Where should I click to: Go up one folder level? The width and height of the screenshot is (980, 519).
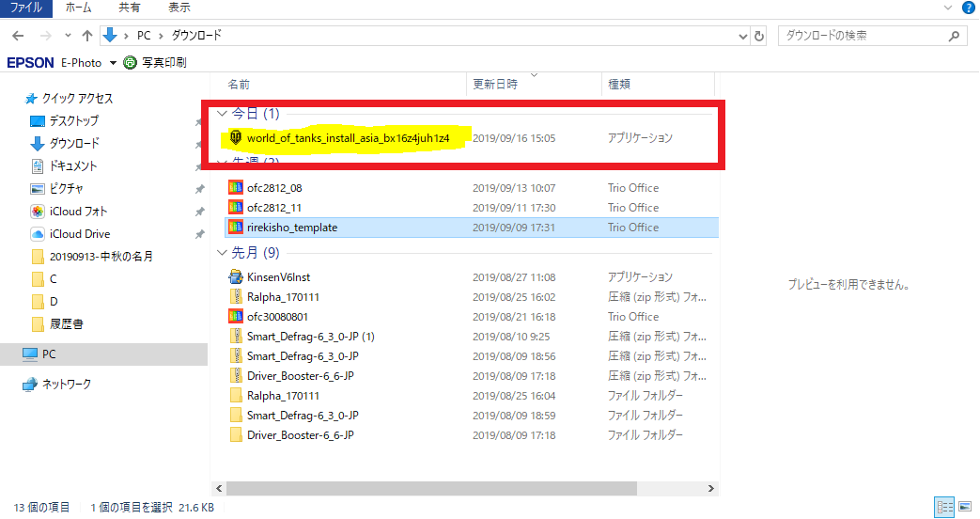tap(87, 37)
